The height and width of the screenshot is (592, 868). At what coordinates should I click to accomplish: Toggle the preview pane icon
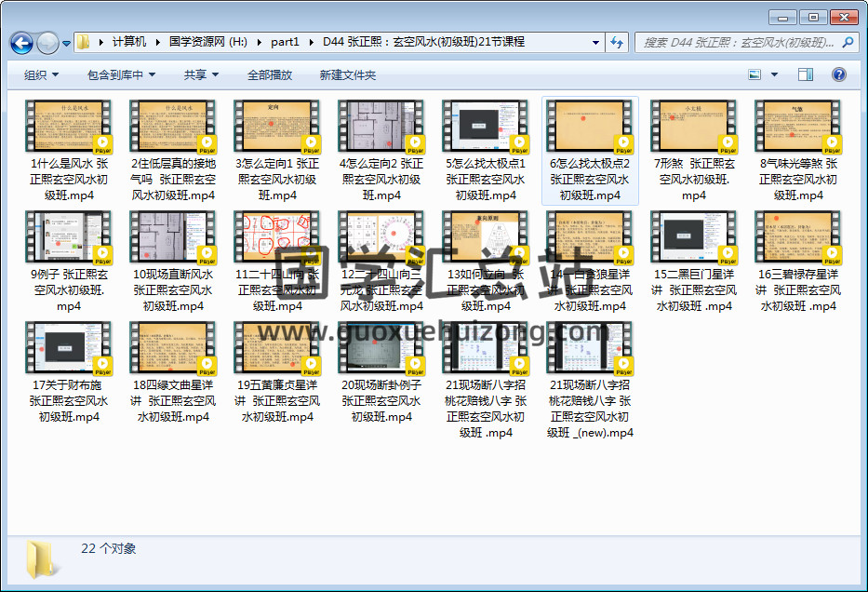(806, 74)
